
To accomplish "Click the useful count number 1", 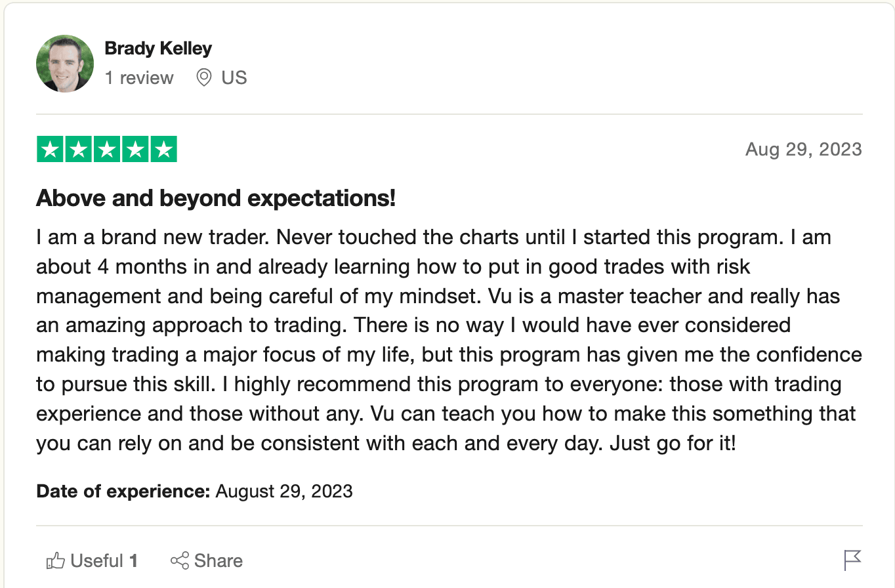I will tap(133, 561).
